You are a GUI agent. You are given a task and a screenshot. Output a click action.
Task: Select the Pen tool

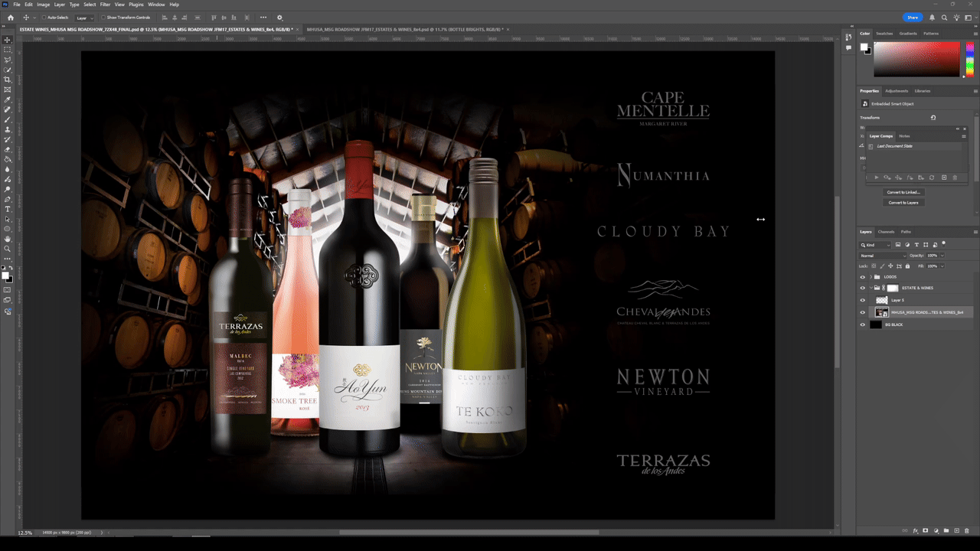[8, 199]
